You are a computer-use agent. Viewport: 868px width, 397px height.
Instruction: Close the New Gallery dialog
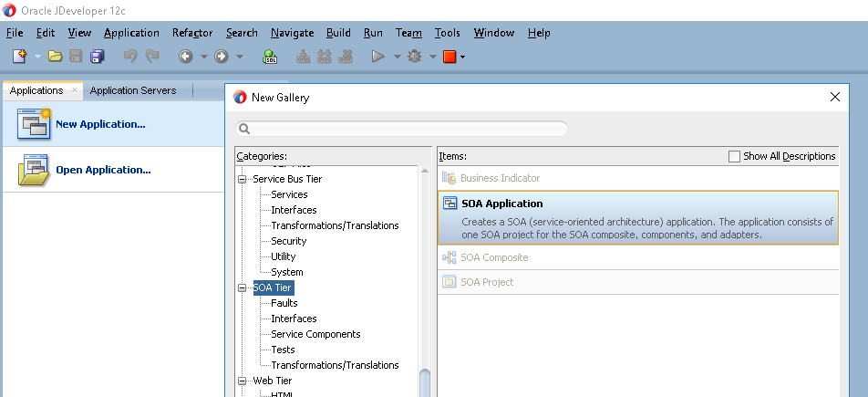835,97
